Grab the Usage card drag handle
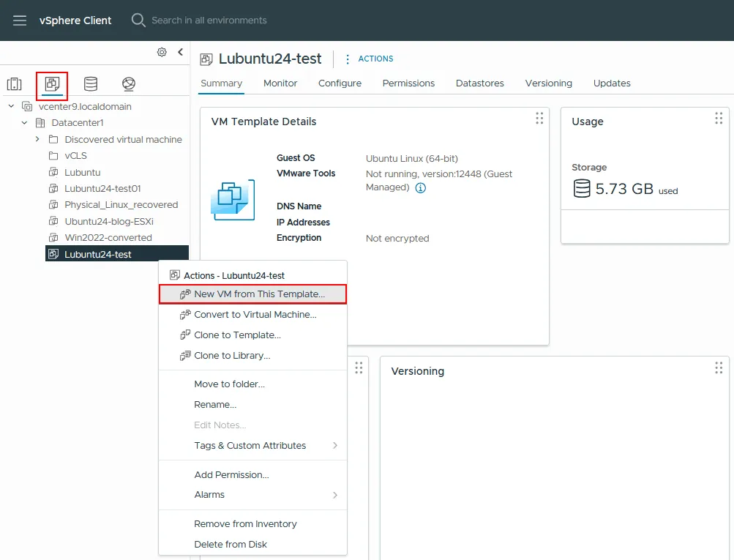The image size is (734, 560). (719, 118)
